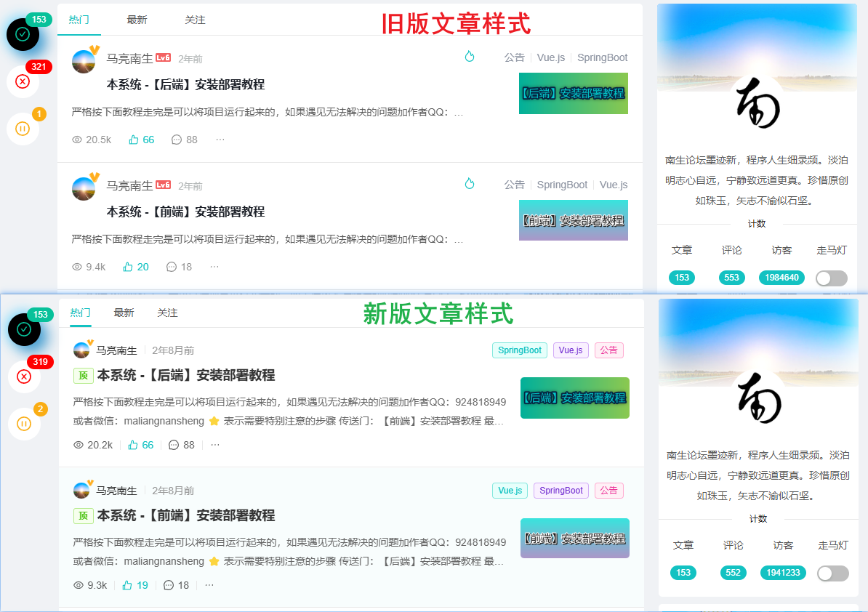Click the red X icon with 321 badge

(23, 81)
